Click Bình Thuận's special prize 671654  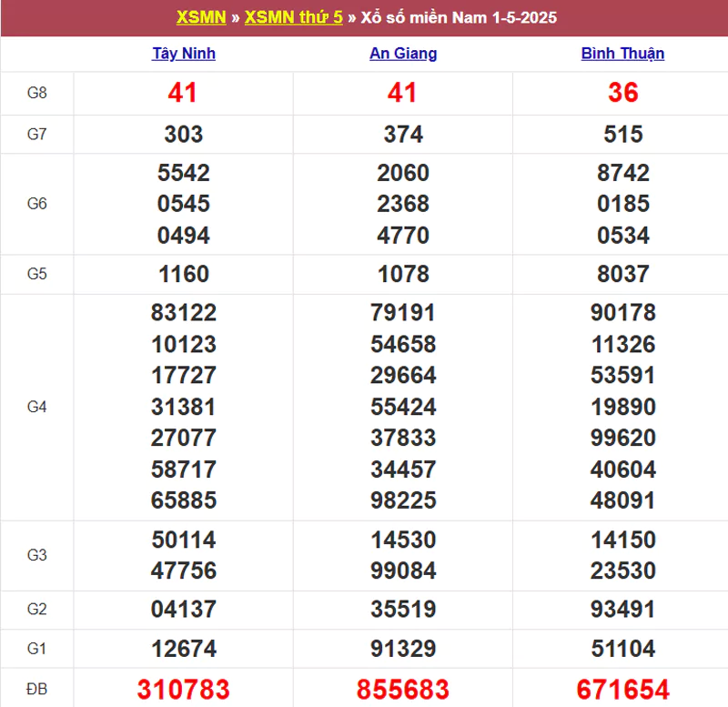pyautogui.click(x=623, y=690)
